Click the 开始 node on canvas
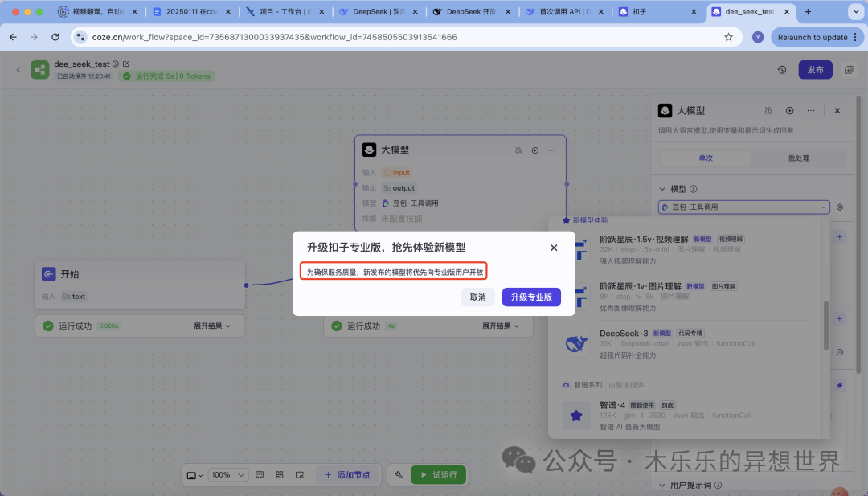The image size is (868, 496). [x=140, y=285]
